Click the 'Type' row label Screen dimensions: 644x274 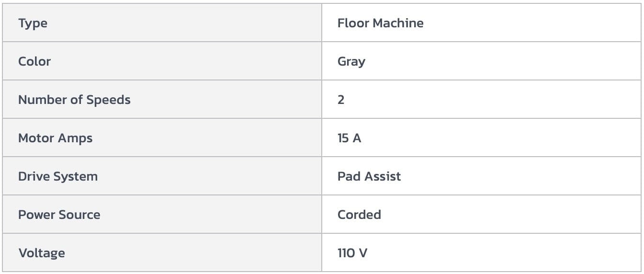pos(33,23)
